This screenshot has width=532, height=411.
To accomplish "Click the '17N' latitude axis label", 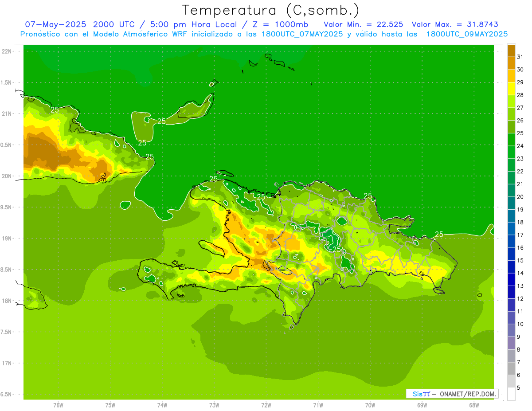I will click(x=7, y=363).
